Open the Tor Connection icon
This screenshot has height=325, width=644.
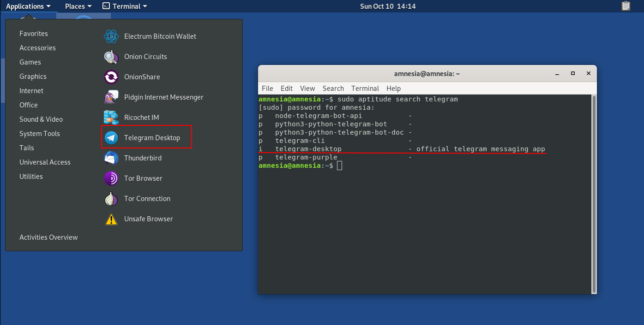pyautogui.click(x=111, y=199)
